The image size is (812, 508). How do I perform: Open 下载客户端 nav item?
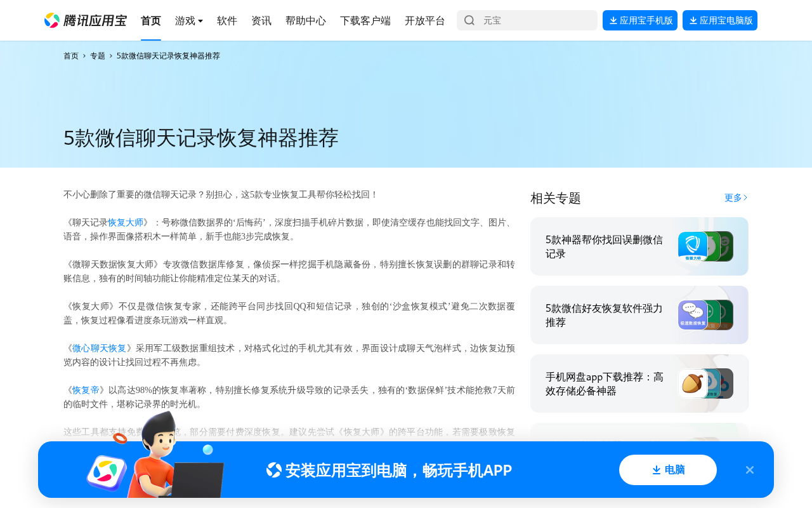365,20
